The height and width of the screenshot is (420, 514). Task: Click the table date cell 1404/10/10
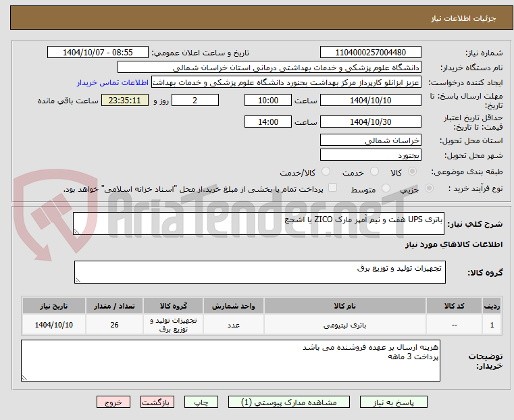pyautogui.click(x=54, y=325)
